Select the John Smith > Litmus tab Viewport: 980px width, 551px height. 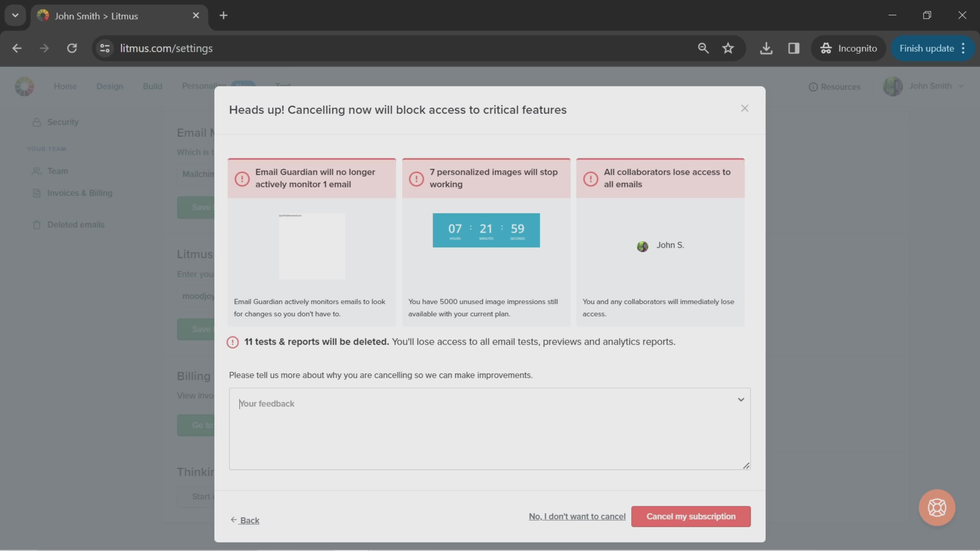point(119,16)
